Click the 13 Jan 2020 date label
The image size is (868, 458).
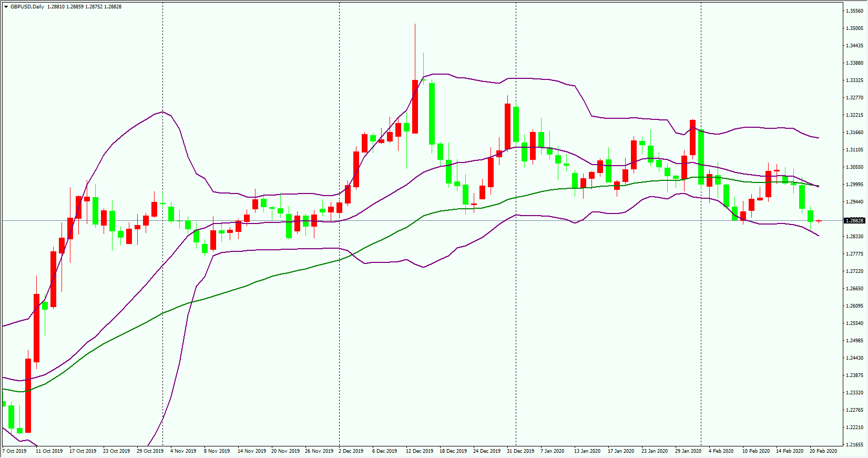[x=587, y=451]
